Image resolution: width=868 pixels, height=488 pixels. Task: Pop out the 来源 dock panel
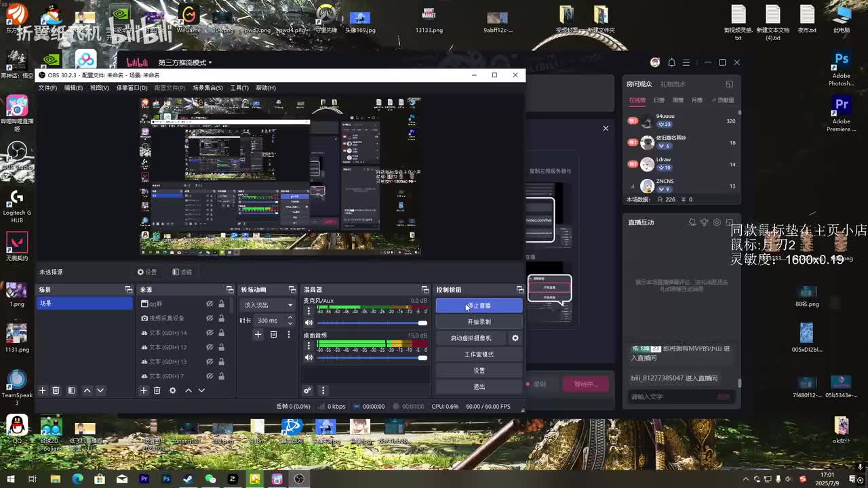pos(229,289)
